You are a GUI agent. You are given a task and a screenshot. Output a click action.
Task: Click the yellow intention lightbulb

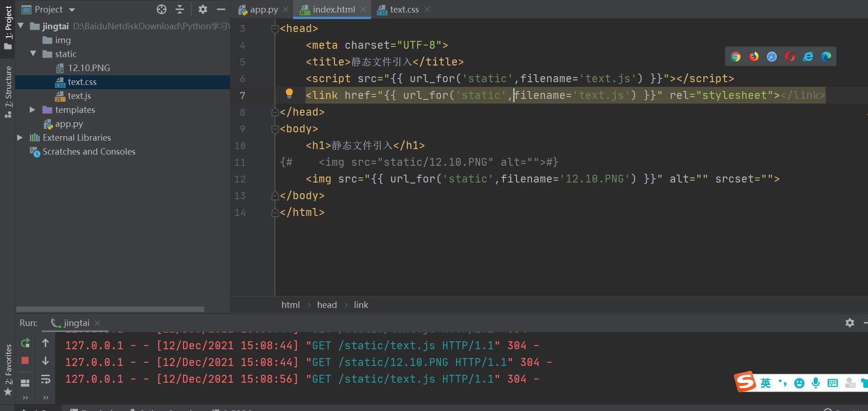coord(289,94)
